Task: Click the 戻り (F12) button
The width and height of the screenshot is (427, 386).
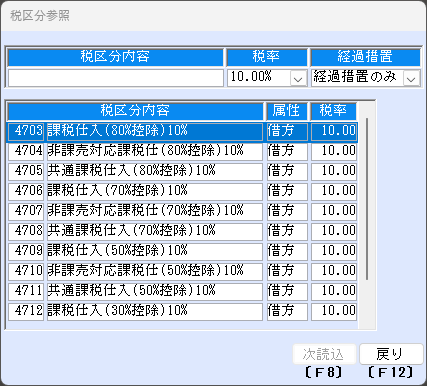Action: [391, 354]
